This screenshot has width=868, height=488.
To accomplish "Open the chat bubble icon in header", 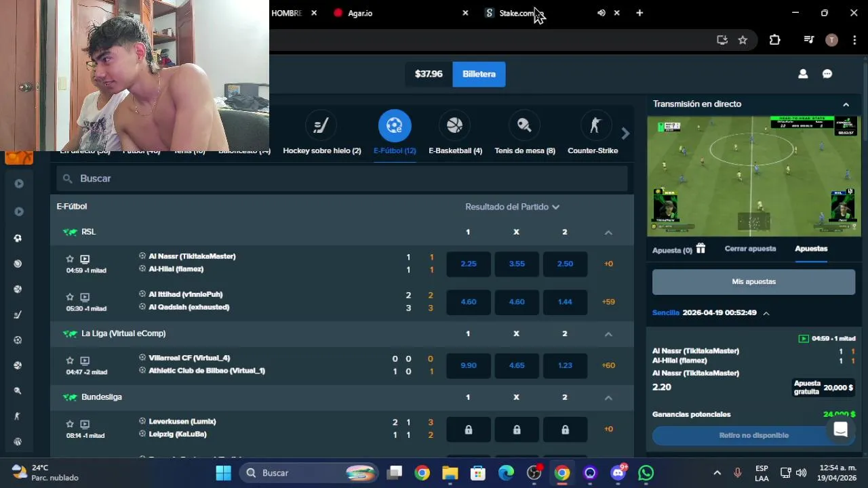I will (827, 74).
